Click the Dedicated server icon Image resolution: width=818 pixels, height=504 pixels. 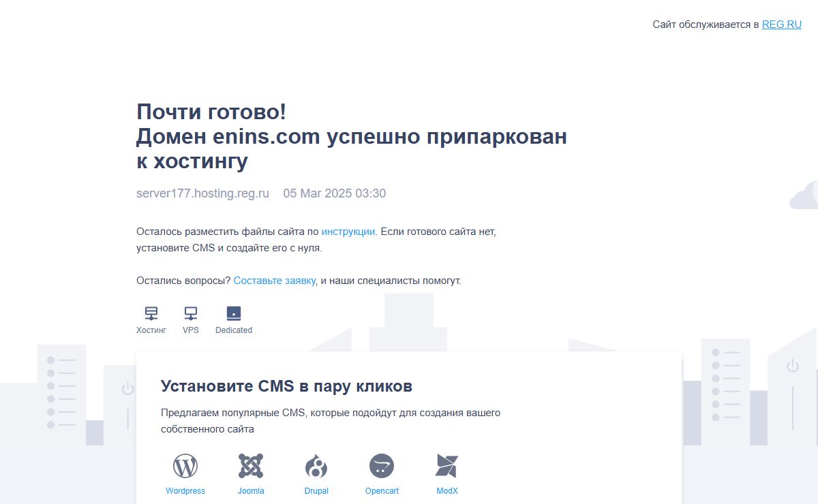click(x=234, y=313)
